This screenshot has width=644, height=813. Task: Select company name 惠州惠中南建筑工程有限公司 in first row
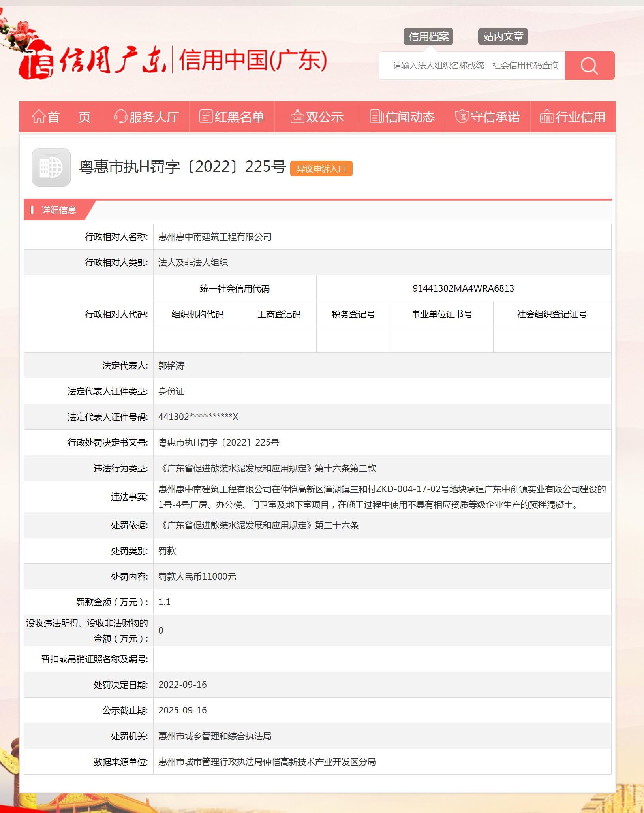click(x=215, y=237)
